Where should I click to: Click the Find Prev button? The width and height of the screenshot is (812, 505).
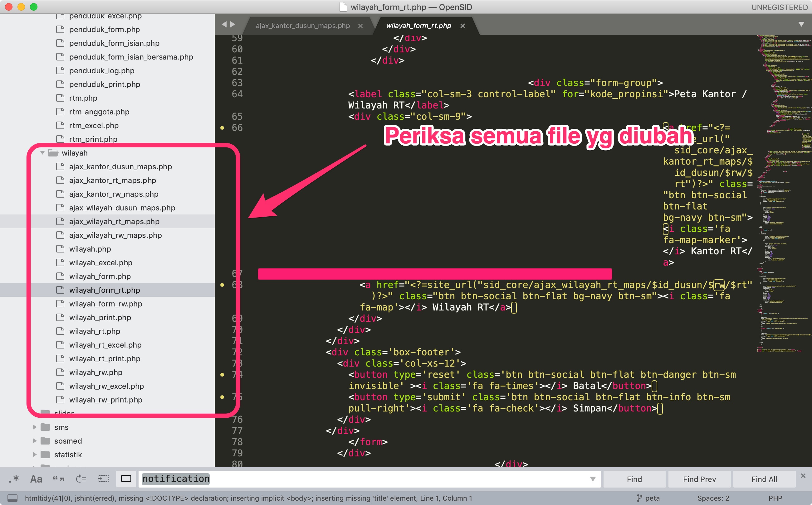[699, 479]
